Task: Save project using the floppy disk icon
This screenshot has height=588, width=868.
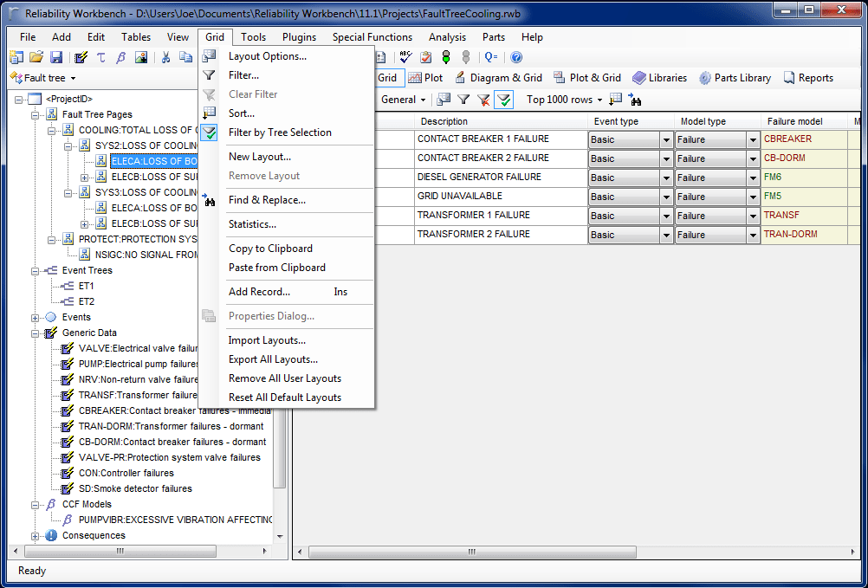Action: coord(56,57)
